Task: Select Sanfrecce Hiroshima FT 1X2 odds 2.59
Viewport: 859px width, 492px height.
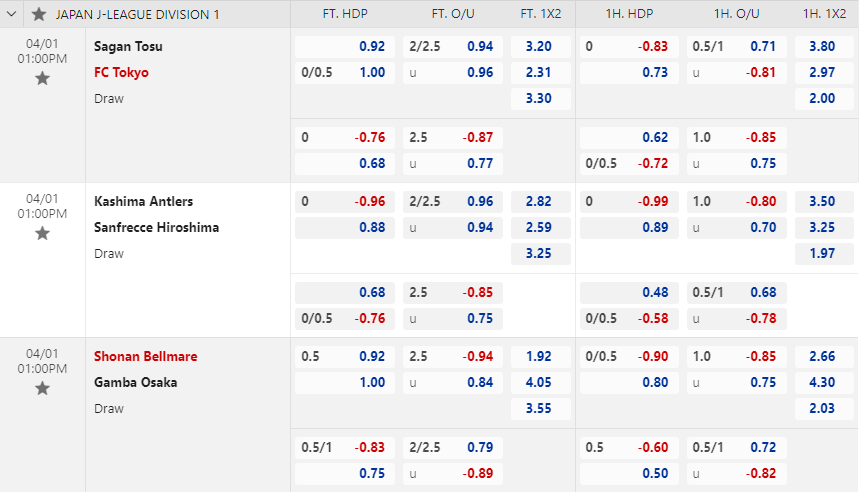Action: coord(540,227)
